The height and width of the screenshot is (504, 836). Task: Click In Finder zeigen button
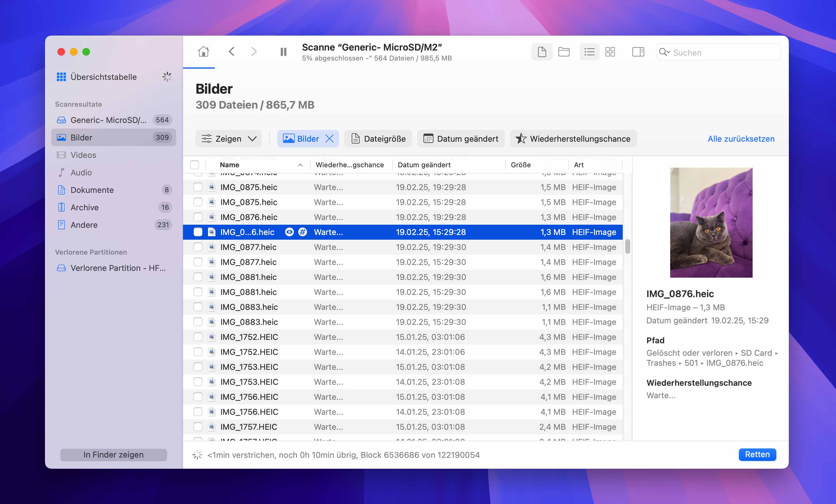(x=113, y=454)
